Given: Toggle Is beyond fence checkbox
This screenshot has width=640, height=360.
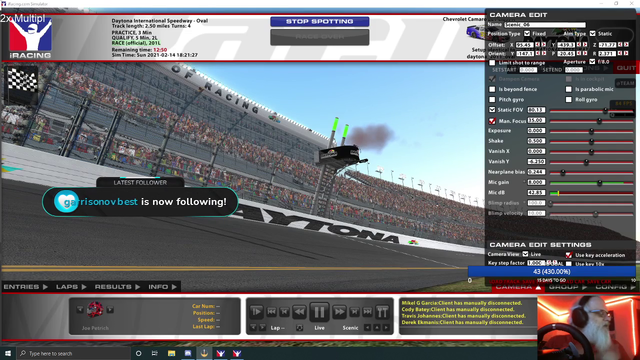Looking at the screenshot, I should [x=492, y=89].
